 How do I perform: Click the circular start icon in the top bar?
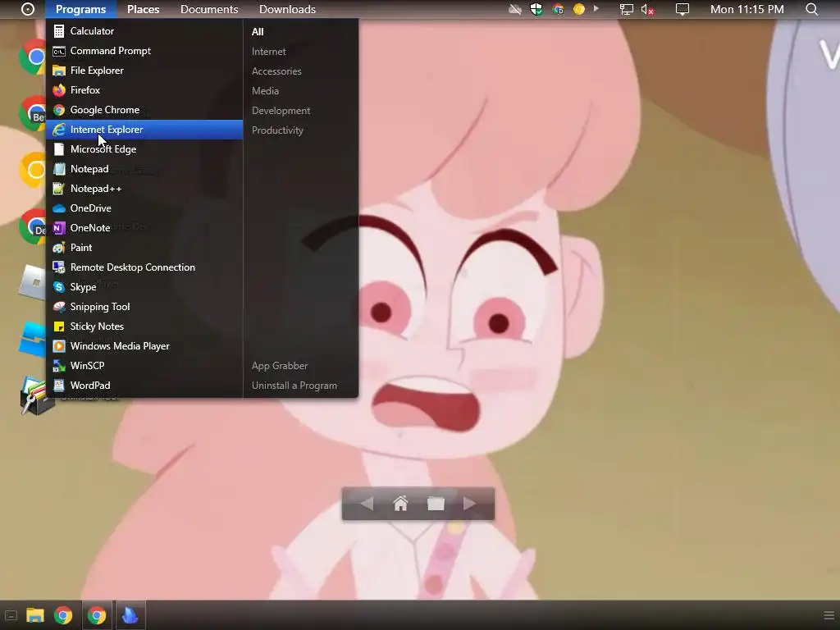28,9
